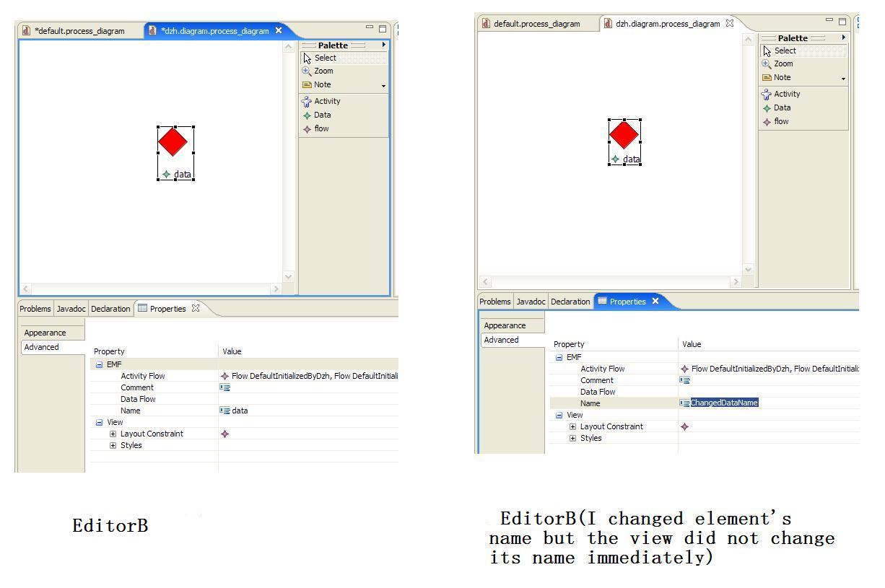The image size is (885, 588).
Task: Collapse EMF category in right Properties
Action: 559,357
